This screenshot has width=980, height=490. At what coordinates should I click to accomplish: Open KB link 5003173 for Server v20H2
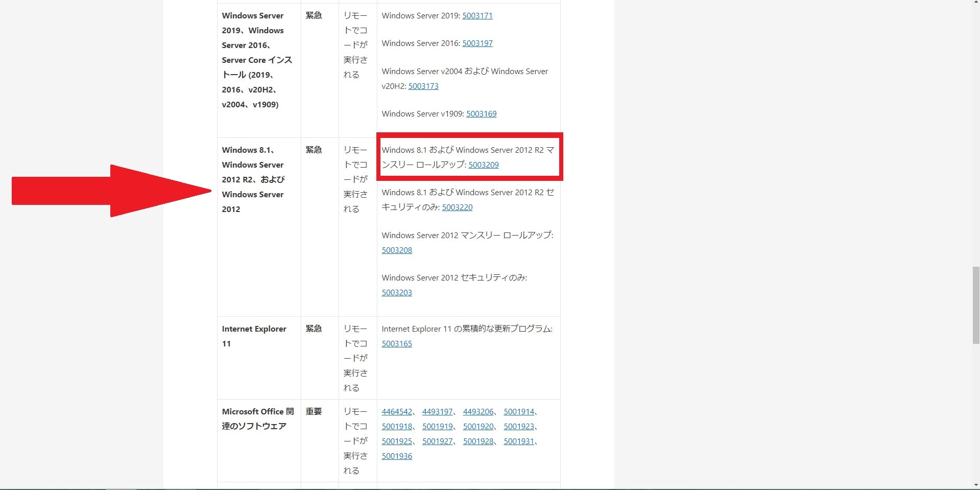[423, 86]
